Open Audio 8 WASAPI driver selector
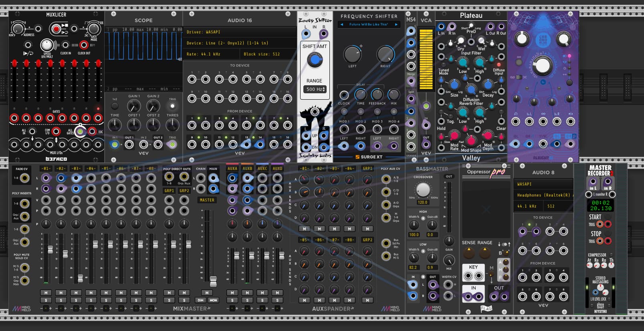644x331 pixels. [543, 184]
